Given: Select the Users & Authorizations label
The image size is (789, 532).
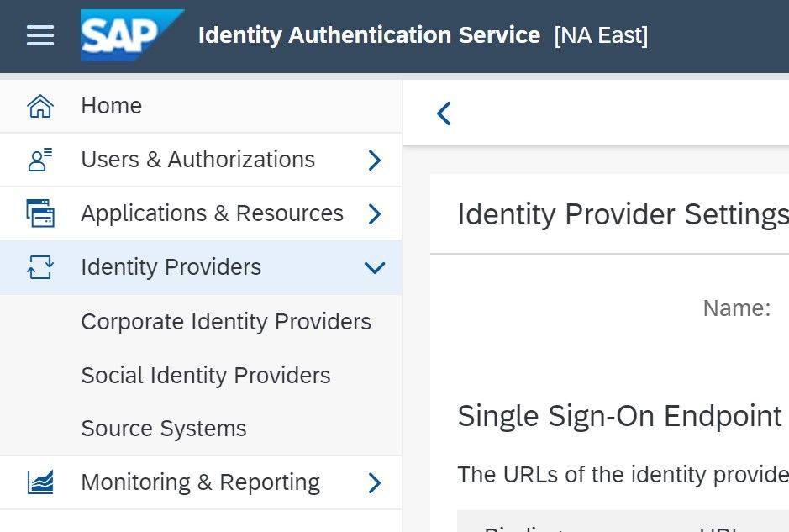Looking at the screenshot, I should 198,160.
